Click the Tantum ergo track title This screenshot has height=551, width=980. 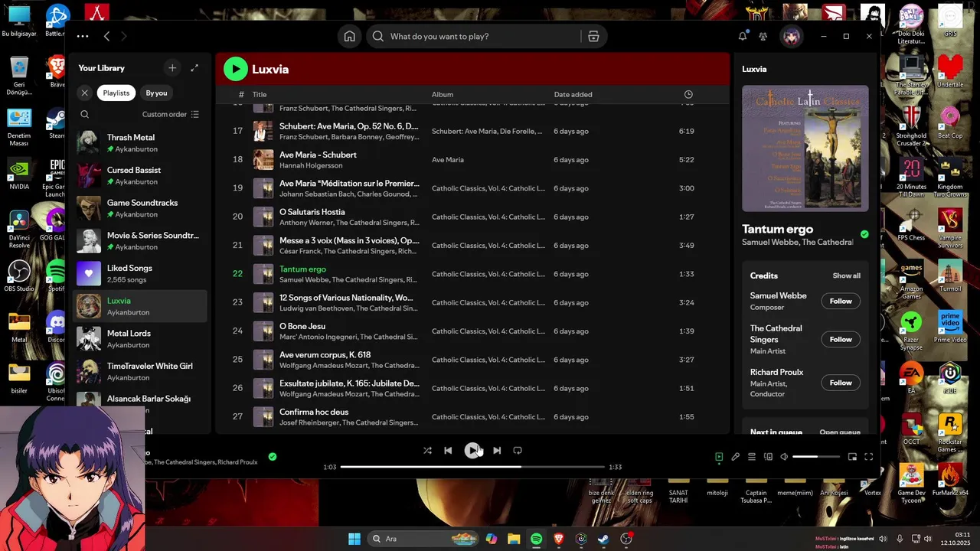pos(302,269)
